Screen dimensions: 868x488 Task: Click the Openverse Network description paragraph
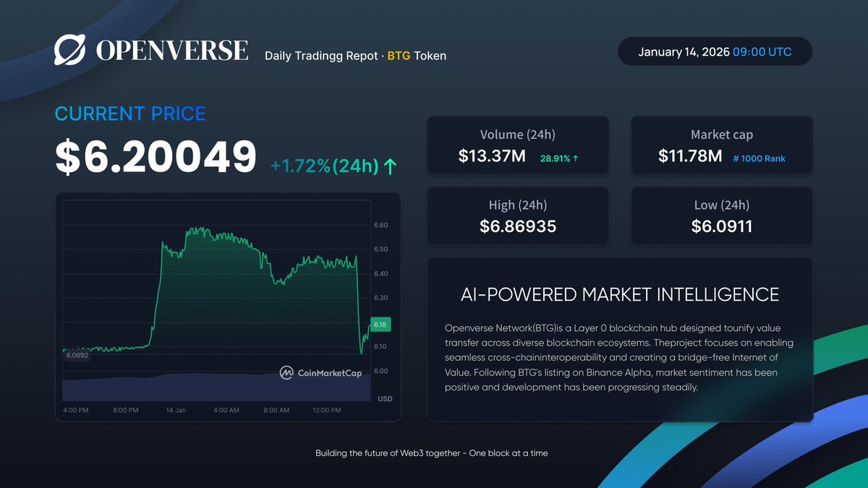pos(620,358)
